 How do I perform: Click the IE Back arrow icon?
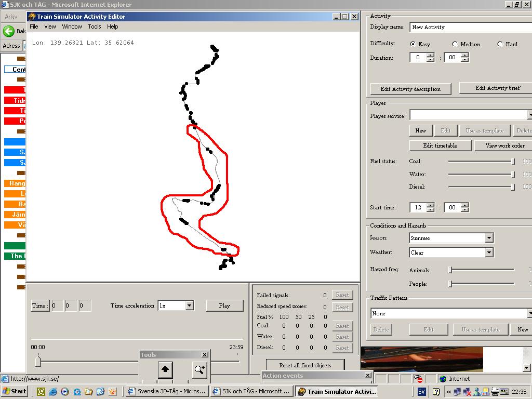pos(9,31)
